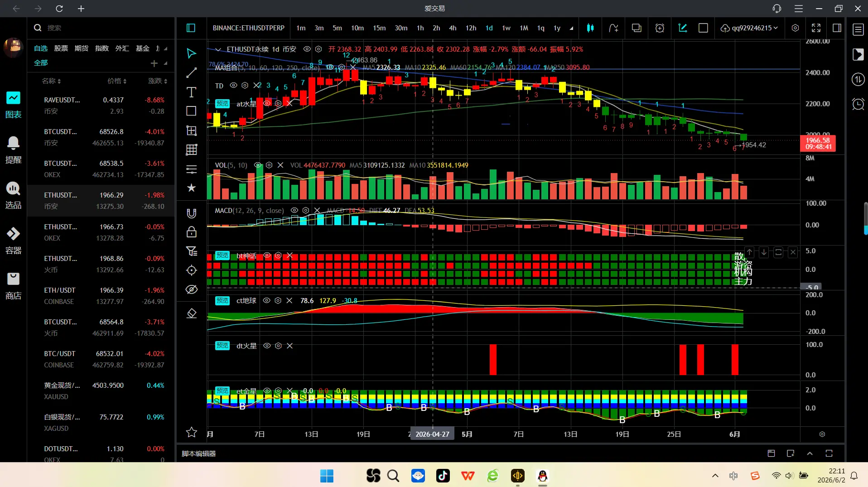Select the eraser tool
The height and width of the screenshot is (487, 868).
[192, 313]
